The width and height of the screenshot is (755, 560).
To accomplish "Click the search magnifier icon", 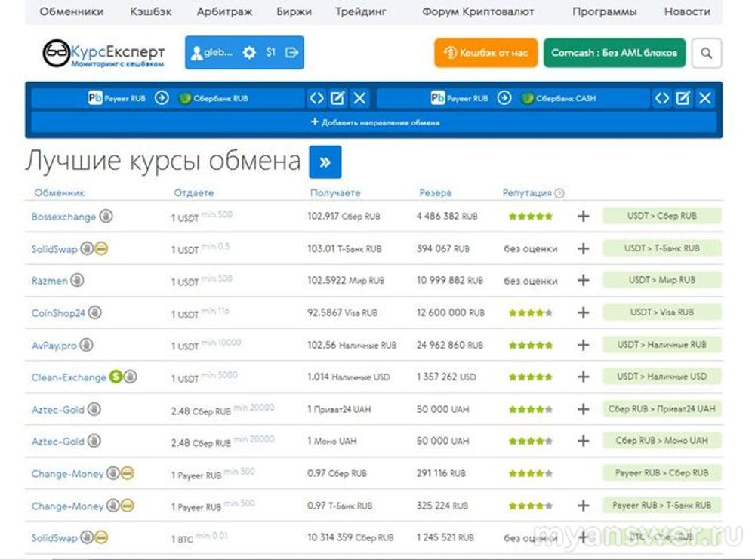I will click(x=706, y=54).
